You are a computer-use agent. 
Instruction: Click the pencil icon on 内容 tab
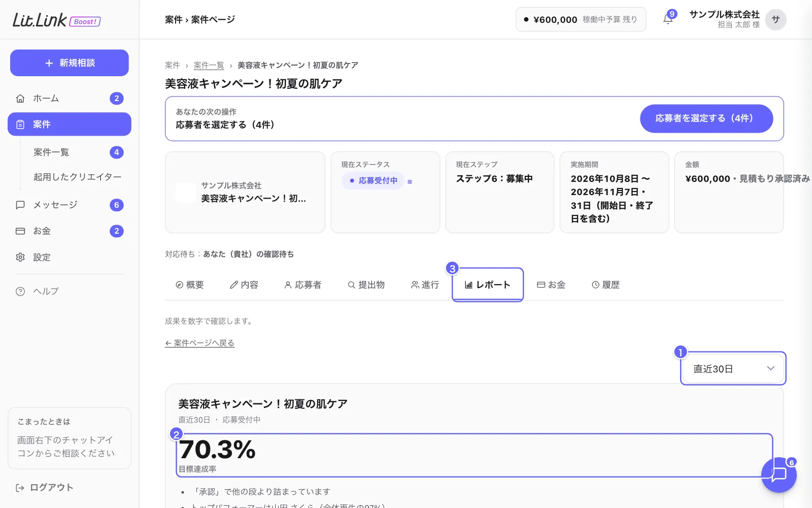(x=234, y=285)
